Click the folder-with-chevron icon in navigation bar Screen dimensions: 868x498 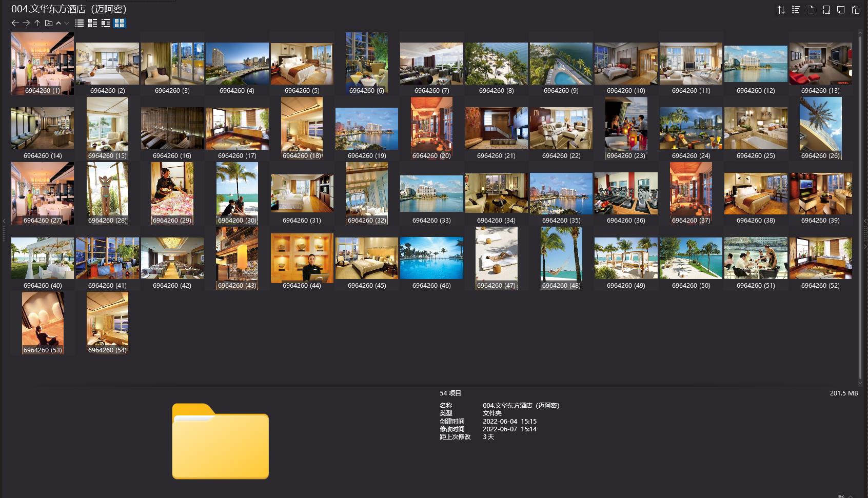[49, 23]
